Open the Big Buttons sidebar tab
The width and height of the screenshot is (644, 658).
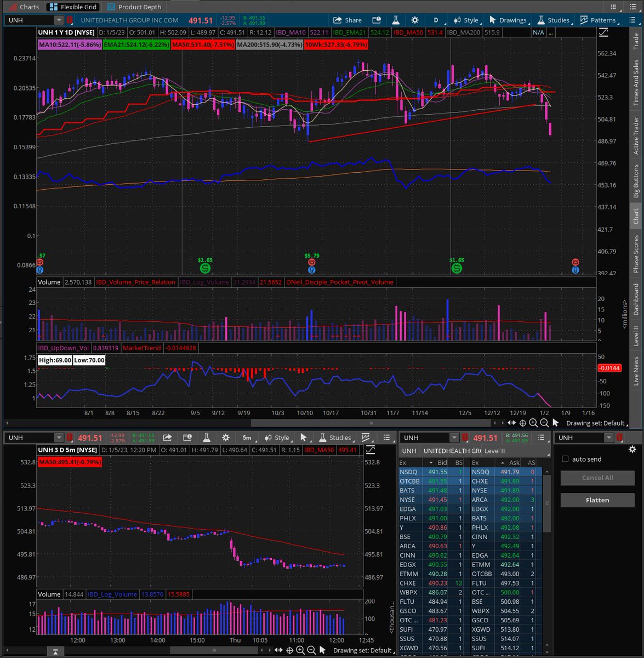[636, 181]
